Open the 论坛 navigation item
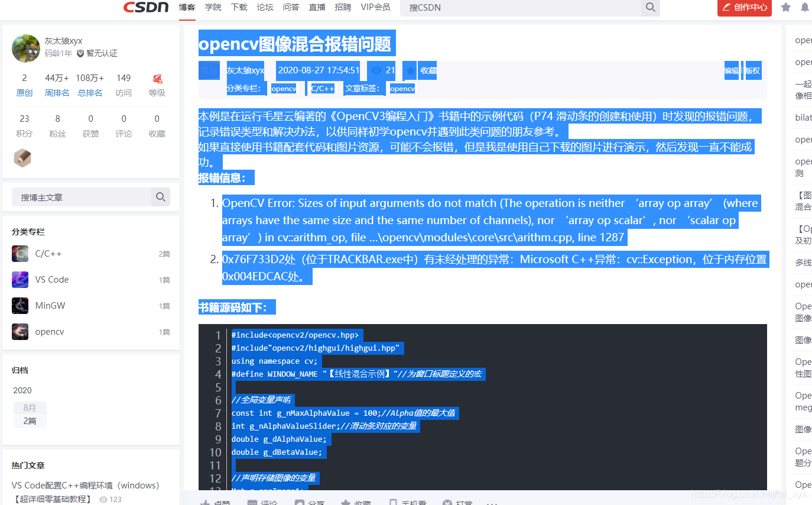 tap(265, 7)
